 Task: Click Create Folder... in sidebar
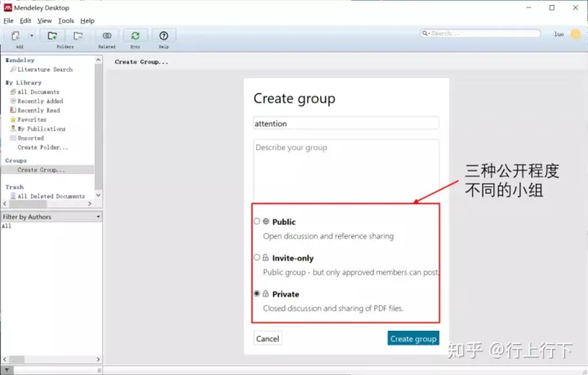(x=42, y=147)
